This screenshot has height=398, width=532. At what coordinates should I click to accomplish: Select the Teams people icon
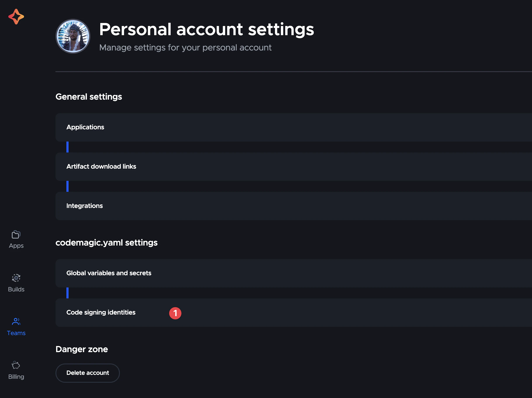[x=16, y=322]
